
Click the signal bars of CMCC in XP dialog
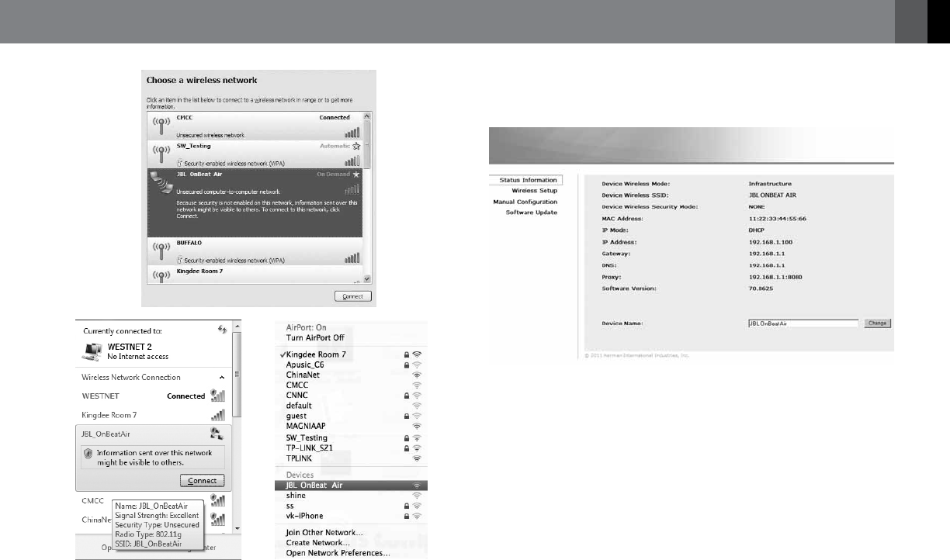click(x=352, y=133)
